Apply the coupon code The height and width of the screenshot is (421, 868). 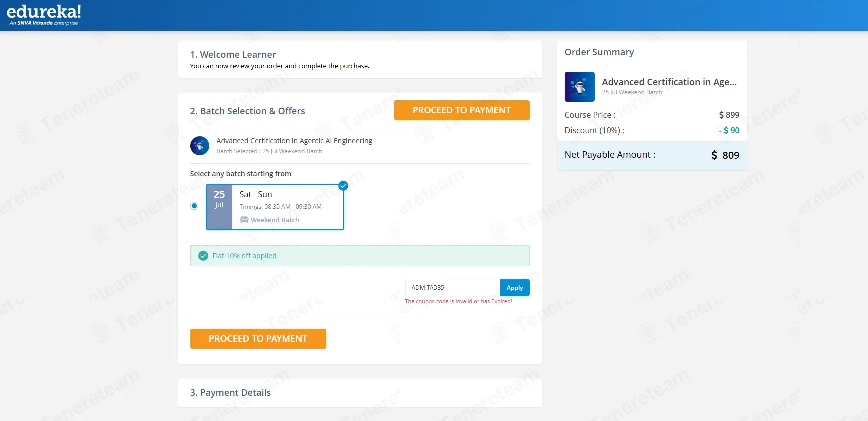515,288
